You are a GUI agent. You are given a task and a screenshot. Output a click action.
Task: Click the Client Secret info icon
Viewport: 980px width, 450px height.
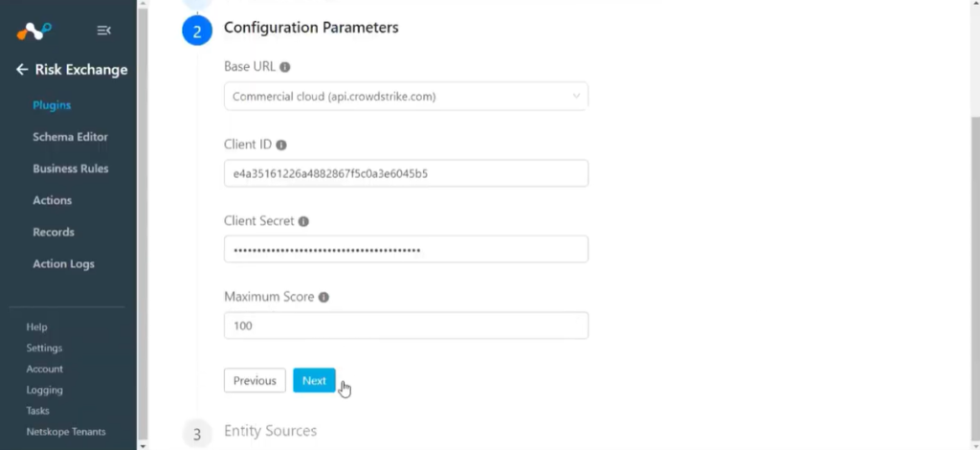coord(303,221)
